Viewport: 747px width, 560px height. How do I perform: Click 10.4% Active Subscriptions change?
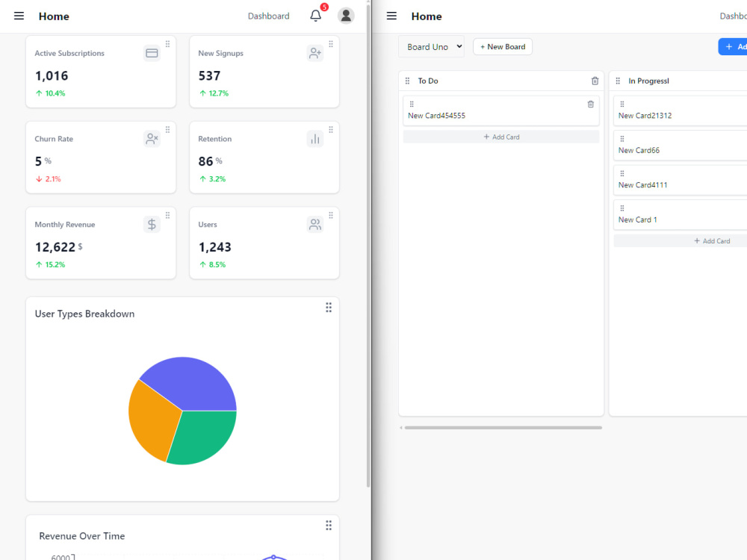click(55, 93)
